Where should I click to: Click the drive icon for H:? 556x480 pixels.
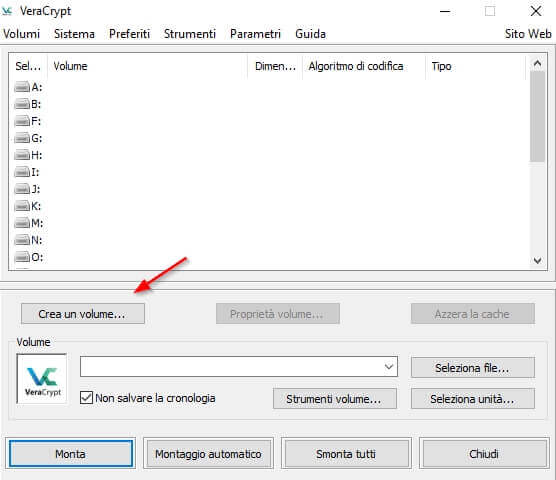22,155
